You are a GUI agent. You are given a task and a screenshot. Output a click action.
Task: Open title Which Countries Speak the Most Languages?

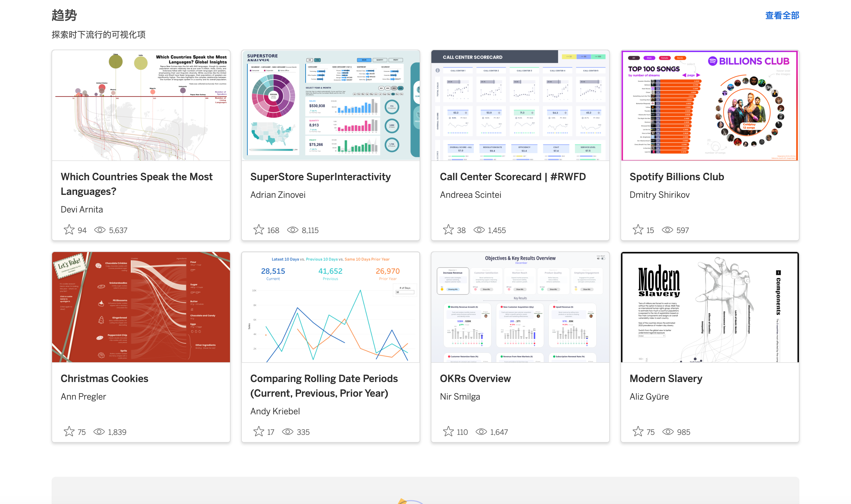(136, 184)
